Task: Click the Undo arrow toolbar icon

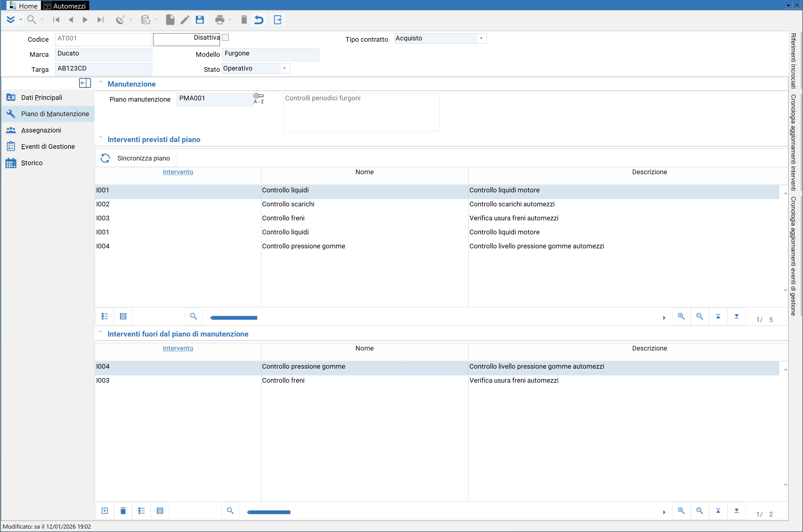Action: (x=259, y=20)
